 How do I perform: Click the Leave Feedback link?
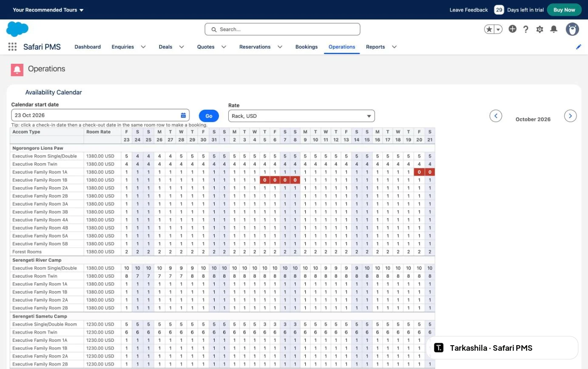tap(469, 10)
